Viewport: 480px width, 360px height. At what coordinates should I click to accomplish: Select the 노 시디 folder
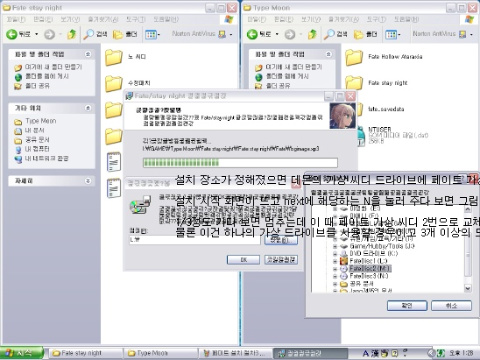point(126,57)
